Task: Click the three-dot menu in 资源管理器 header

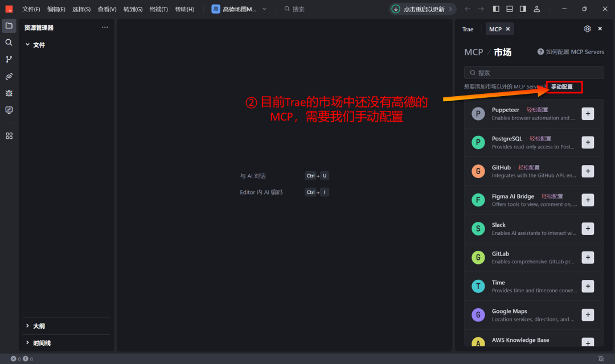Action: pos(105,27)
